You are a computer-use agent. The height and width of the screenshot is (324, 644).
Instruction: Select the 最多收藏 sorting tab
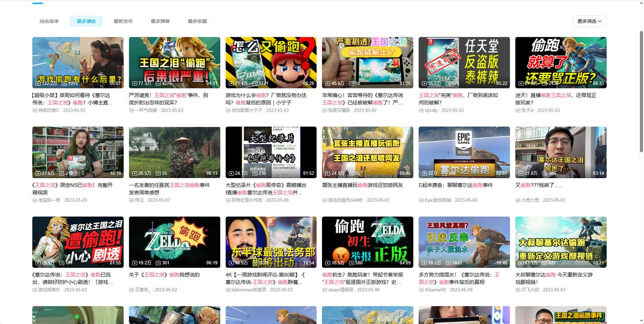coord(197,21)
